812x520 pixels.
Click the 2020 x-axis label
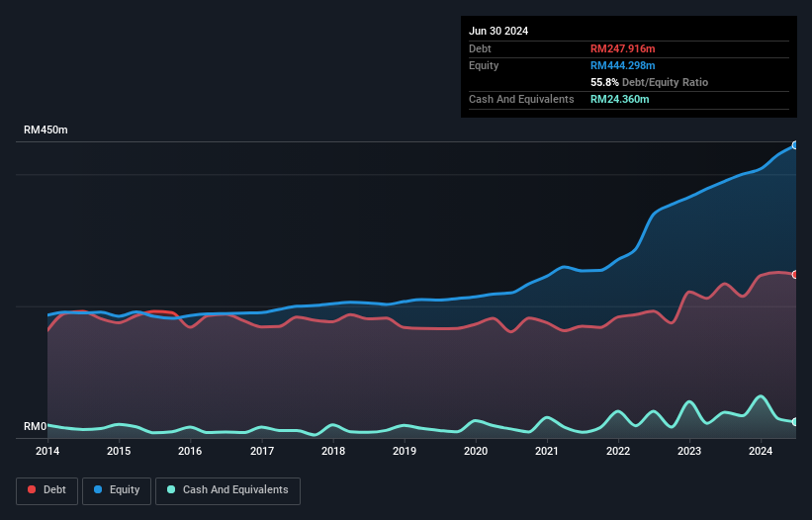(x=476, y=451)
